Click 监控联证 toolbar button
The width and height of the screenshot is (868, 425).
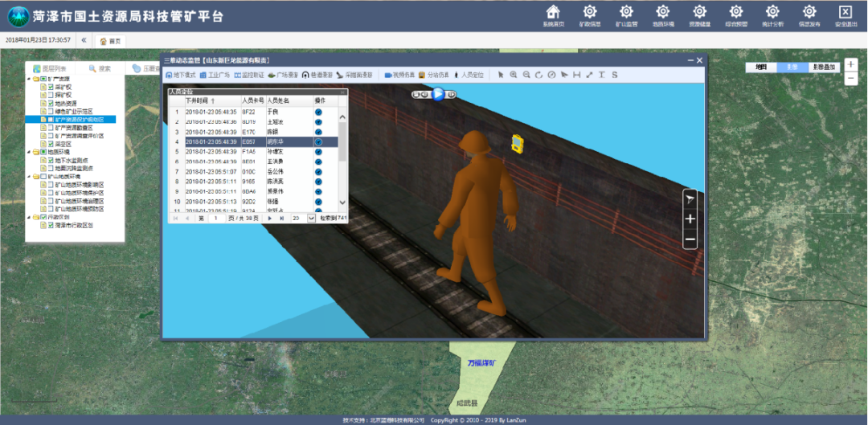[249, 75]
